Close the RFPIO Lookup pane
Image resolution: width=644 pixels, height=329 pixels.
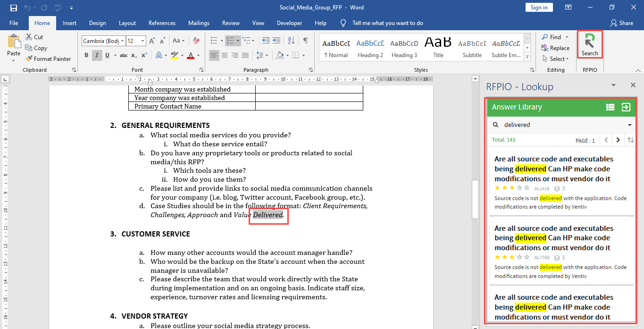tap(633, 85)
